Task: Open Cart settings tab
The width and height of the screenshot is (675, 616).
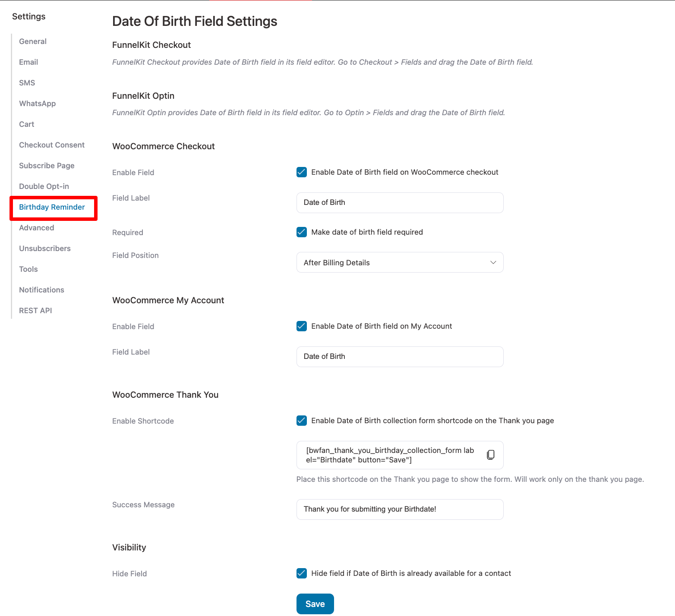Action: [27, 124]
